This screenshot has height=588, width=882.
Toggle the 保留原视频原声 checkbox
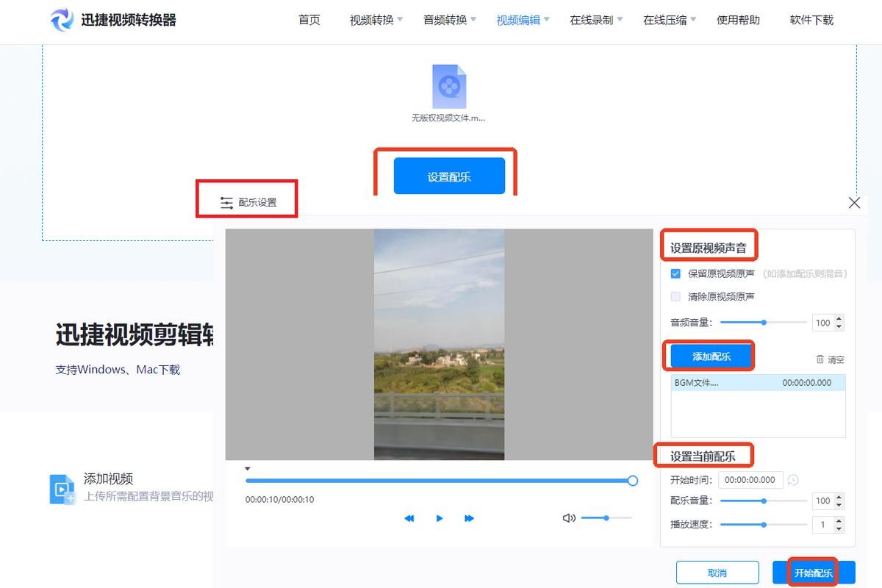(675, 273)
